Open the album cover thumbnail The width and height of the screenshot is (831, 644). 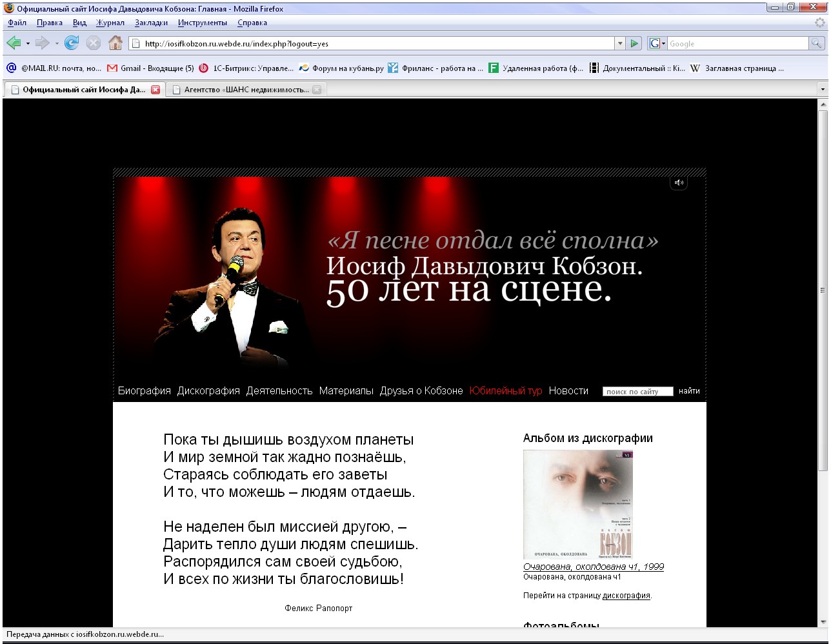coord(577,504)
